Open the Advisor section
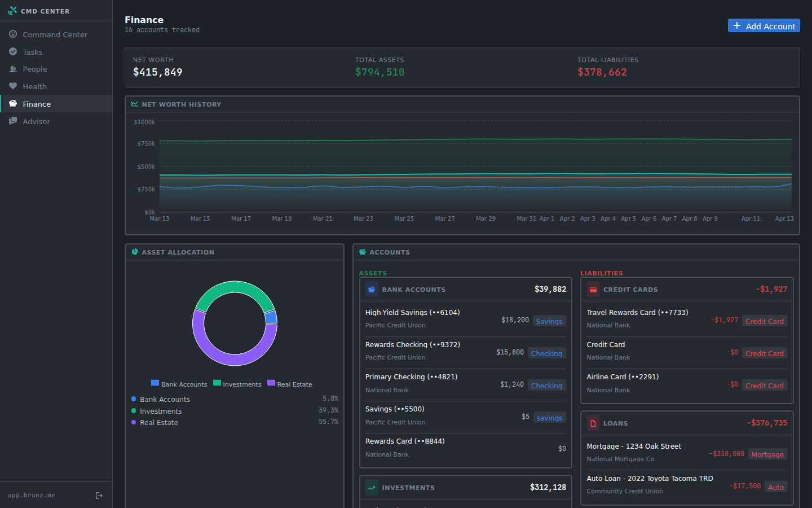This screenshot has height=508, width=812. 56,121
